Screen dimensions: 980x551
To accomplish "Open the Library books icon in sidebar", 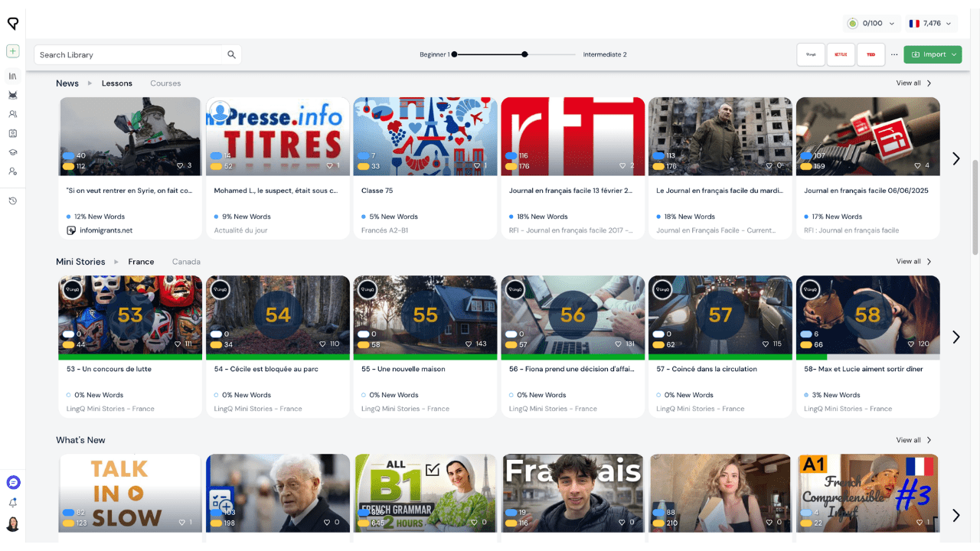I will (13, 76).
